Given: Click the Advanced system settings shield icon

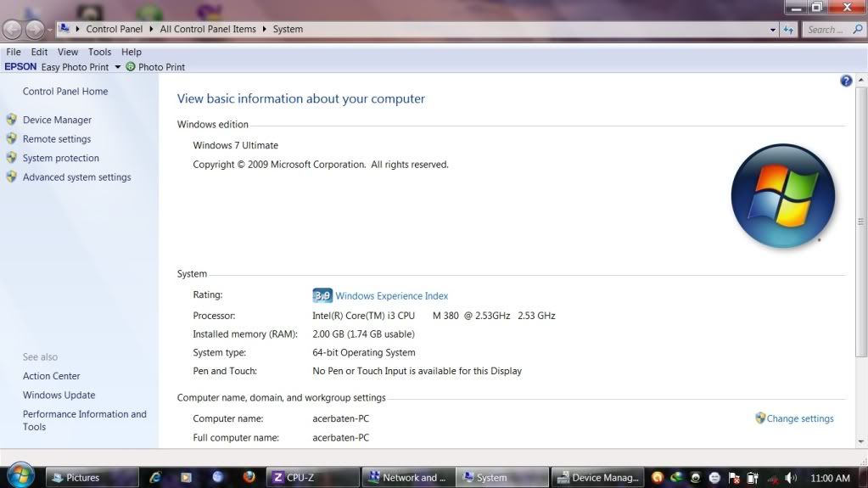Looking at the screenshot, I should [x=12, y=177].
